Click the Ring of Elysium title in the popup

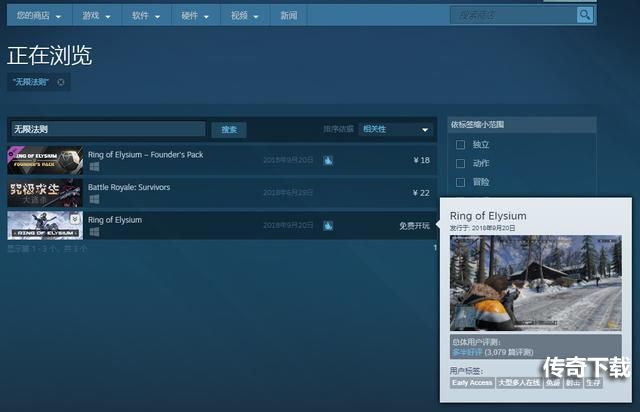pos(488,216)
